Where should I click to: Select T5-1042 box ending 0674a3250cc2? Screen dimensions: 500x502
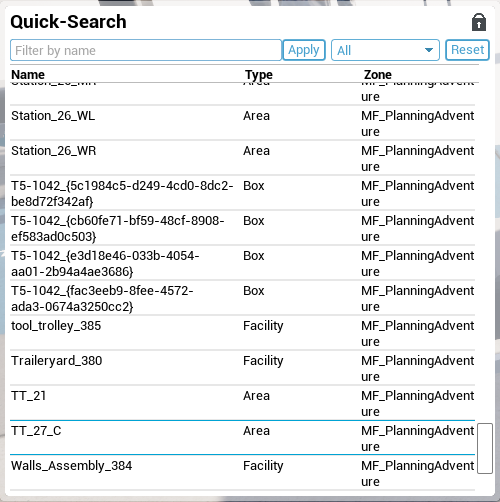242,298
